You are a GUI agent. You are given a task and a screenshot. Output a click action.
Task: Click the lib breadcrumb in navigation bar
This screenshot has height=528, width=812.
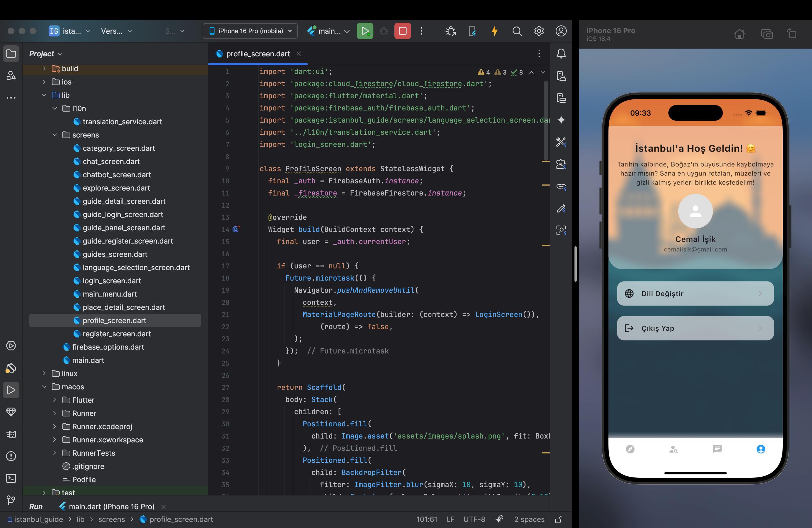click(x=81, y=519)
